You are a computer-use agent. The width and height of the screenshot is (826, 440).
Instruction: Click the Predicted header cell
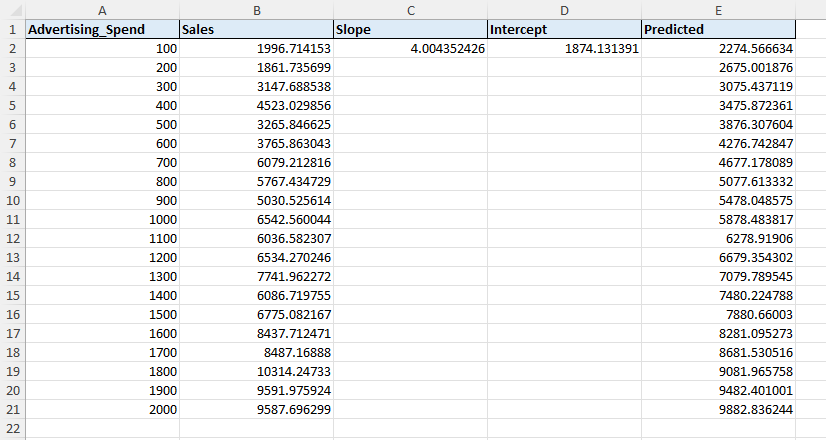pyautogui.click(x=719, y=30)
